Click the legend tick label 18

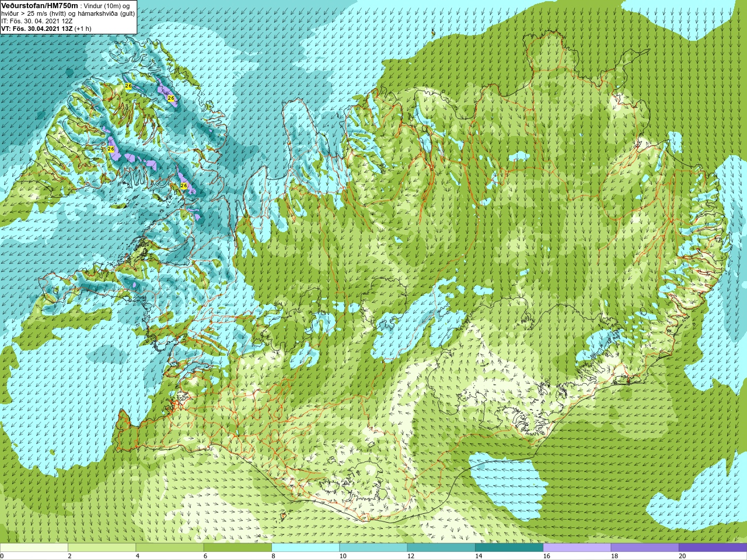pos(615,556)
